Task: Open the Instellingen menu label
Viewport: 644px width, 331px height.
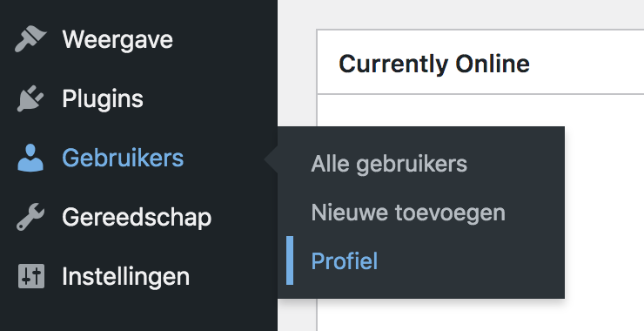Action: 125,277
